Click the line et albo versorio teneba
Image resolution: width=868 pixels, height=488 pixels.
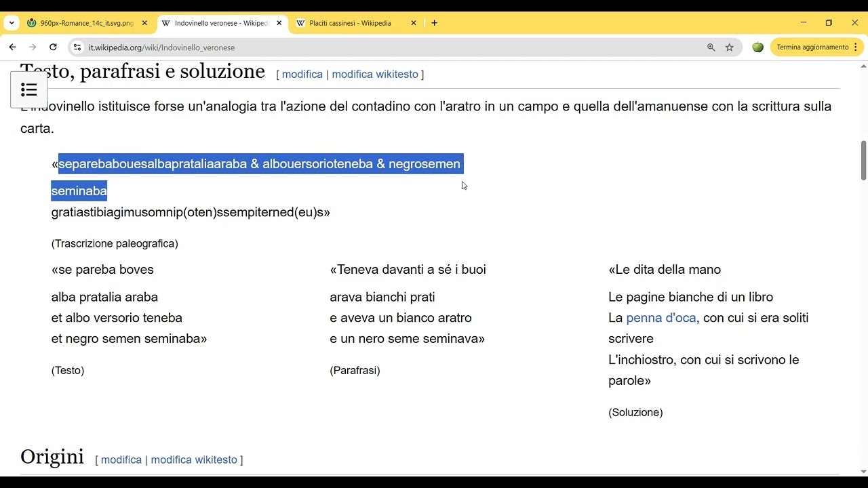[x=117, y=318]
